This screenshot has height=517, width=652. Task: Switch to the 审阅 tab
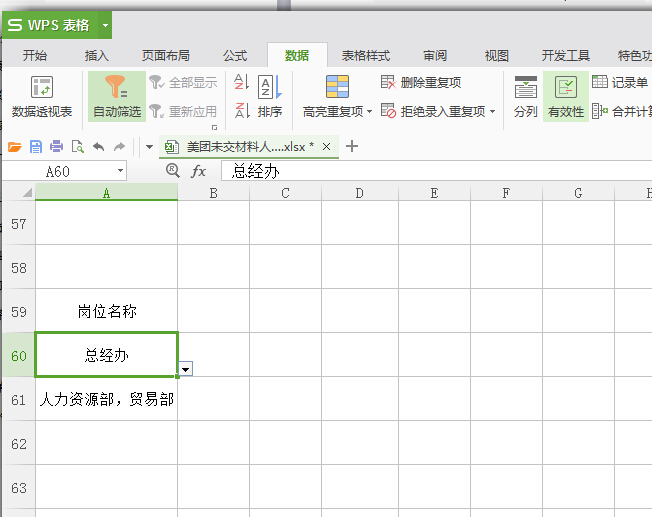tap(435, 55)
